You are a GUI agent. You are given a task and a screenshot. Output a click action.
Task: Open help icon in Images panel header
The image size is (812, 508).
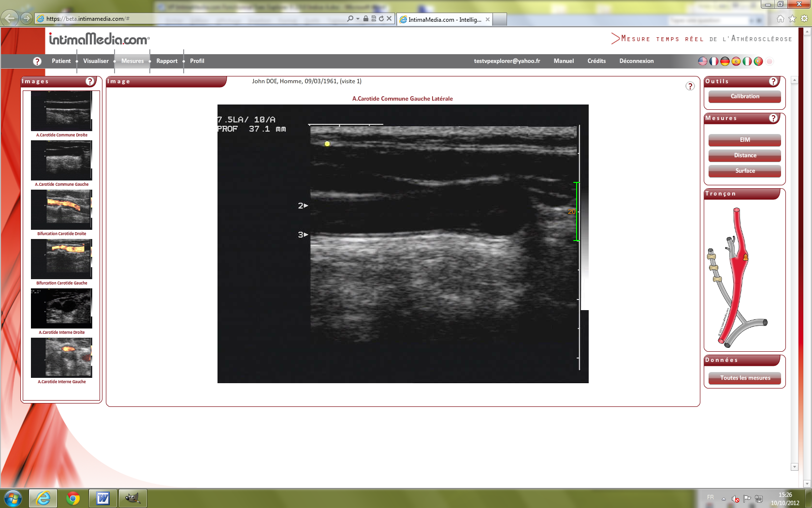(90, 81)
